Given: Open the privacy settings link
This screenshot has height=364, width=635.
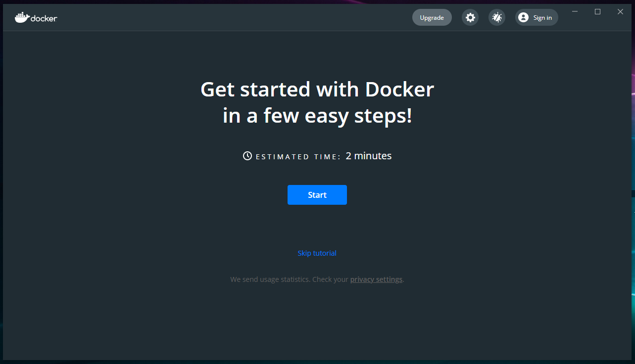Looking at the screenshot, I should click(x=376, y=279).
